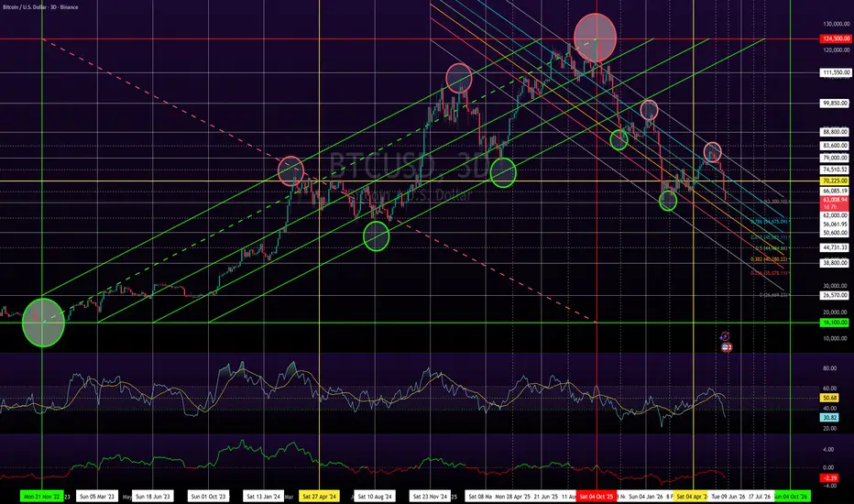Viewport: 854px width, 504px height.
Task: Click the Sun 18 Jun '23 date label
Action: click(x=152, y=497)
